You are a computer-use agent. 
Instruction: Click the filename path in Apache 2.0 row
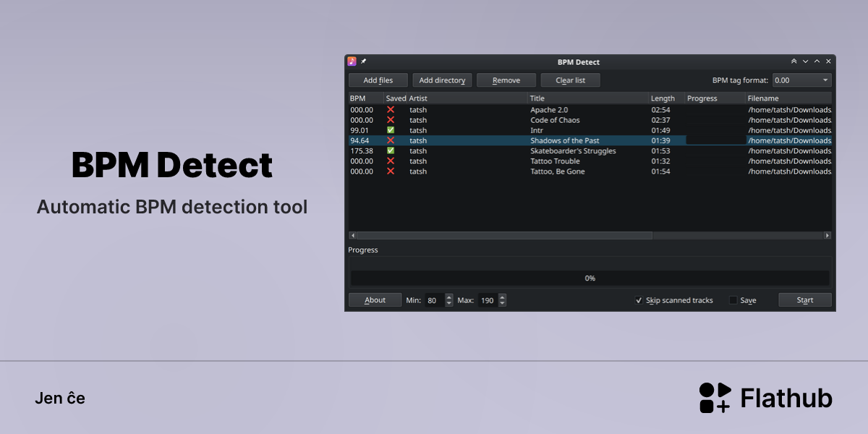click(x=789, y=110)
